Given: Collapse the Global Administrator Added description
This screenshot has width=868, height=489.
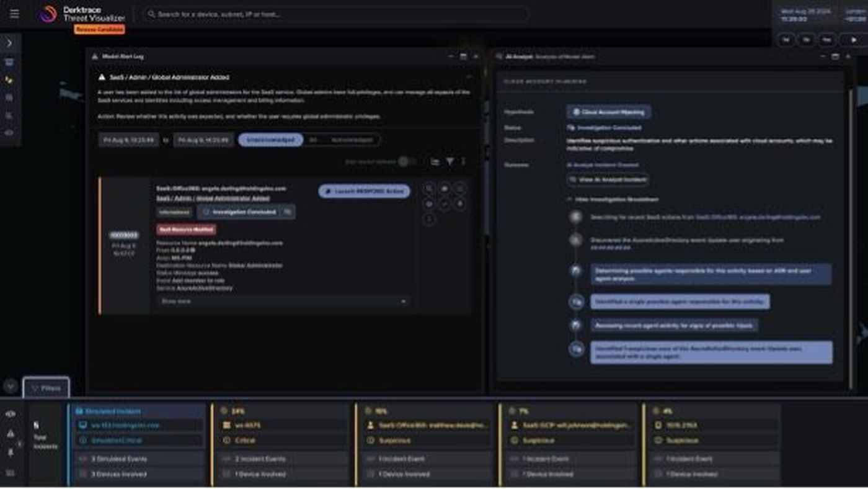Looking at the screenshot, I should (469, 77).
